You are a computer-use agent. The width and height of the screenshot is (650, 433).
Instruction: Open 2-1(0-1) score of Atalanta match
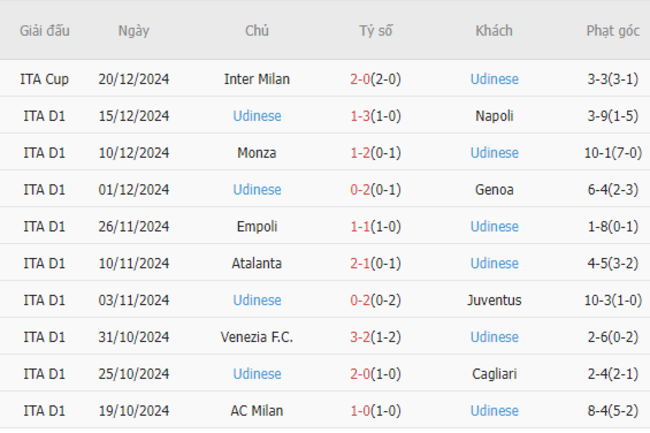coord(376,263)
